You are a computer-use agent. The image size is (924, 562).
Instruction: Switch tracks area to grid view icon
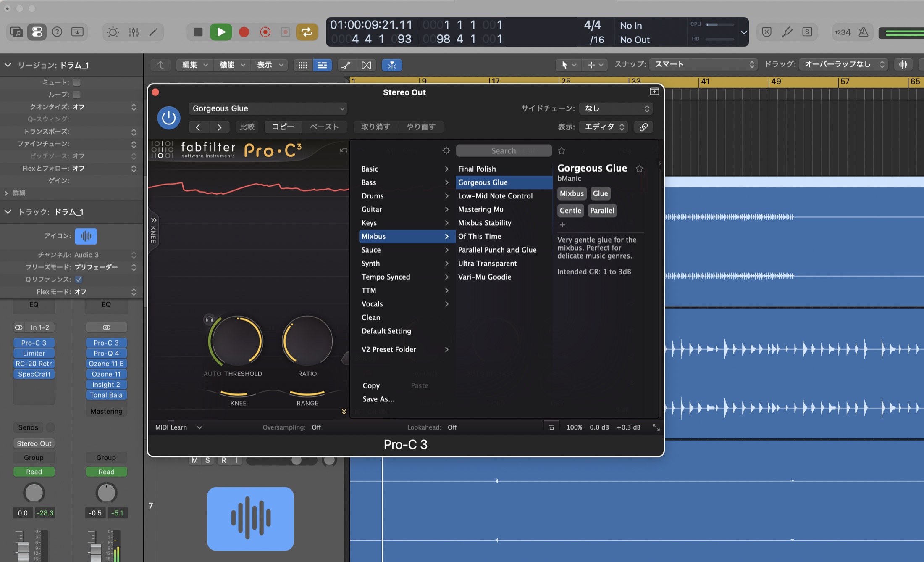click(303, 65)
